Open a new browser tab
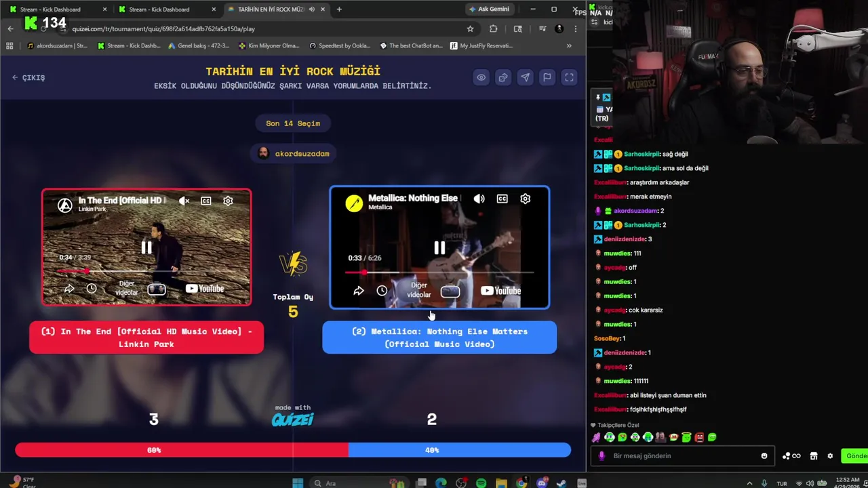This screenshot has height=488, width=868. pos(339,9)
